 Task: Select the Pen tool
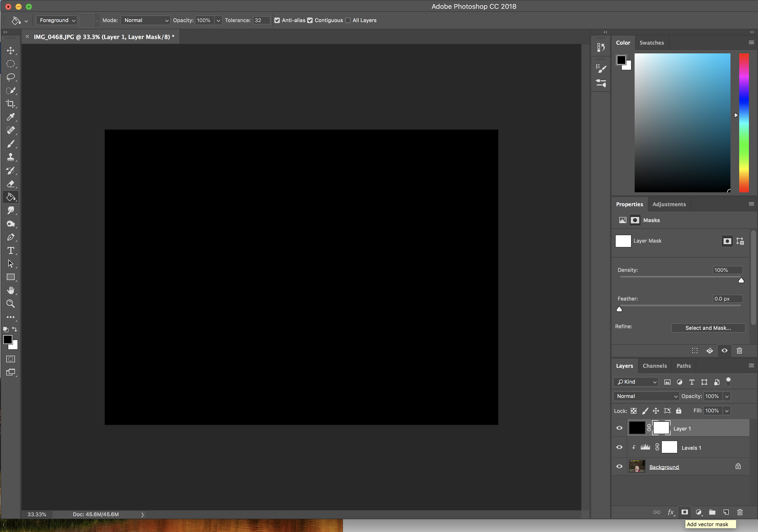pyautogui.click(x=11, y=237)
